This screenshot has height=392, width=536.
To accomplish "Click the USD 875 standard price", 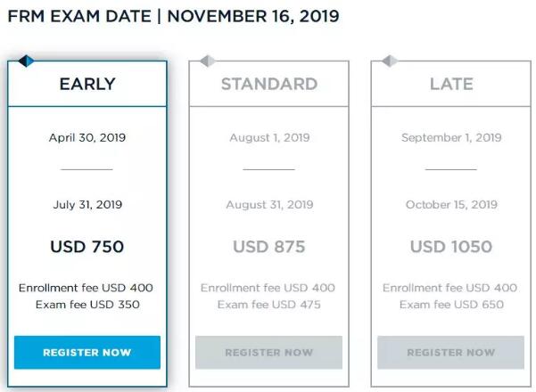I will coord(269,247).
